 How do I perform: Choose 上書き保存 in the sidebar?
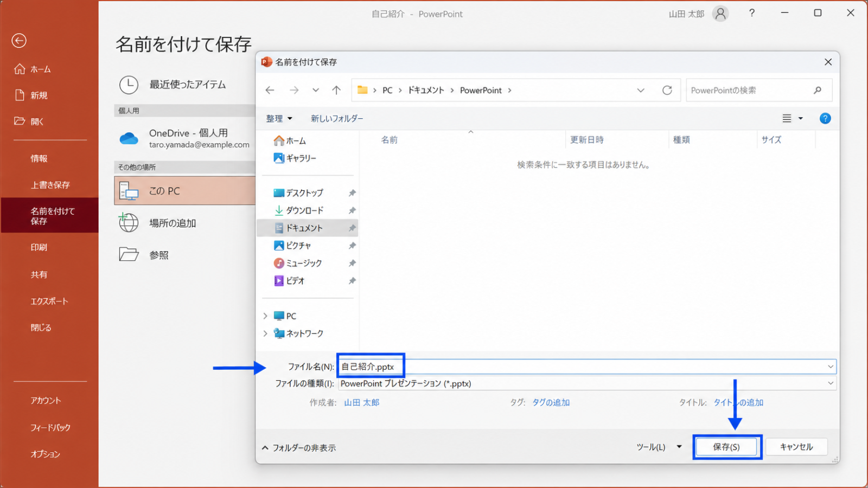click(x=50, y=185)
